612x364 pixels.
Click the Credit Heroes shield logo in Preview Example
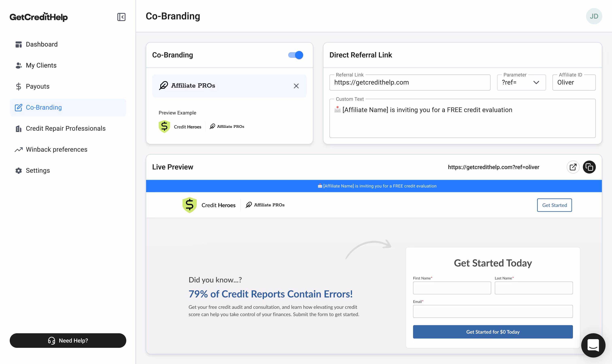point(164,127)
